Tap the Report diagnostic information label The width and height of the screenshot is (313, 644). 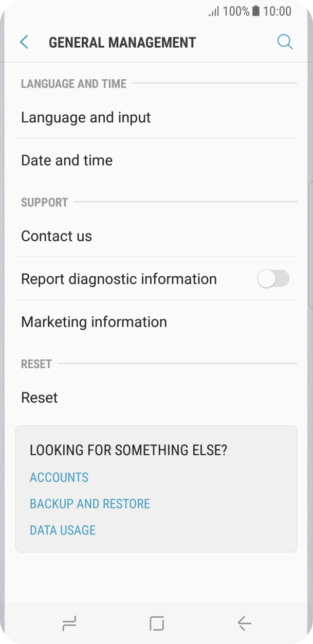(x=119, y=279)
